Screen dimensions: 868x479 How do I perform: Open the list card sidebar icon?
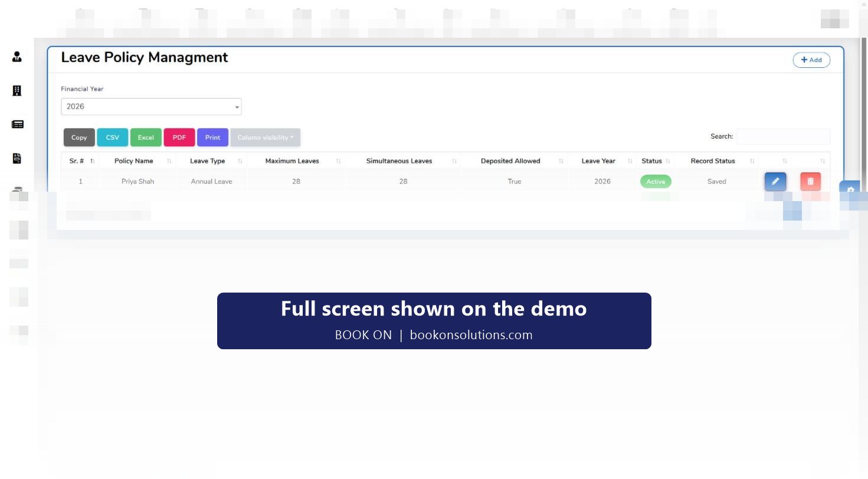(x=18, y=124)
